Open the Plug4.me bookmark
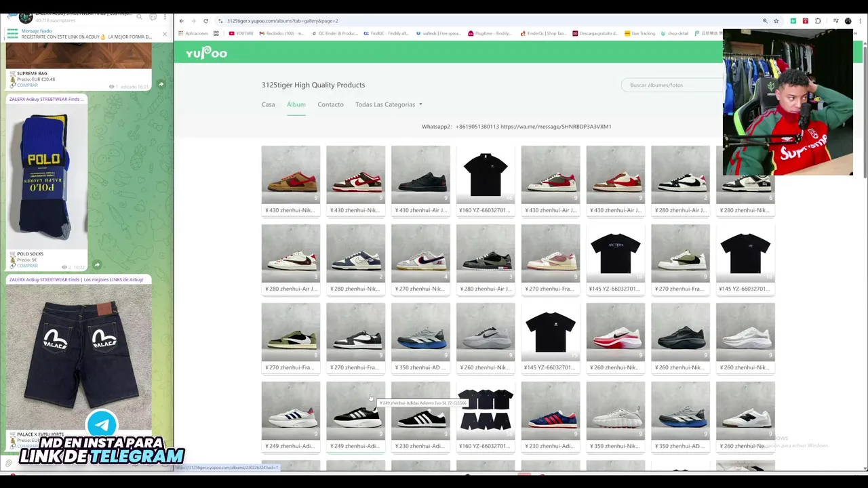 coord(490,33)
